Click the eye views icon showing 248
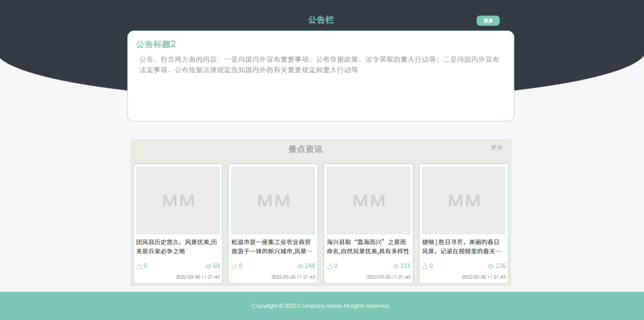This screenshot has width=644, height=320. tap(300, 266)
